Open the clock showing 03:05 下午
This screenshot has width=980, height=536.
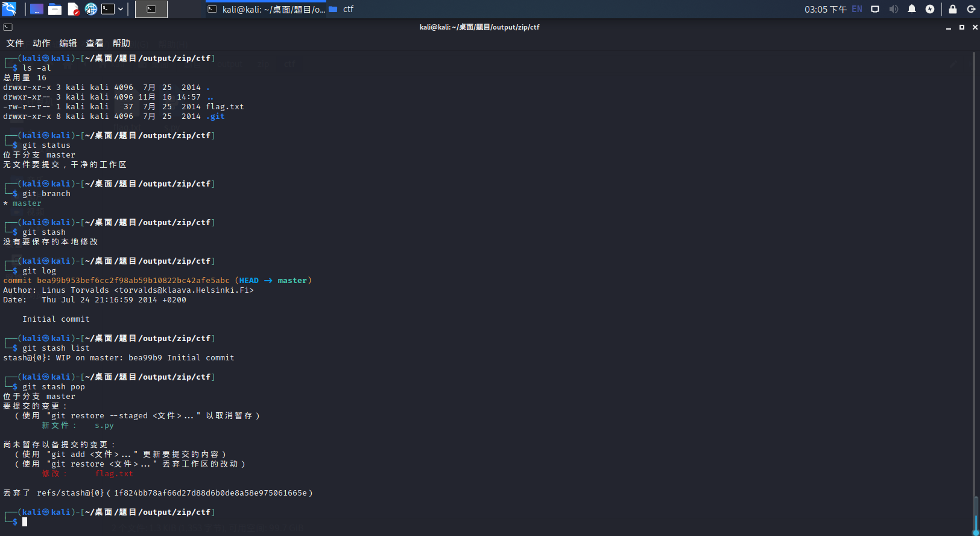pyautogui.click(x=825, y=9)
